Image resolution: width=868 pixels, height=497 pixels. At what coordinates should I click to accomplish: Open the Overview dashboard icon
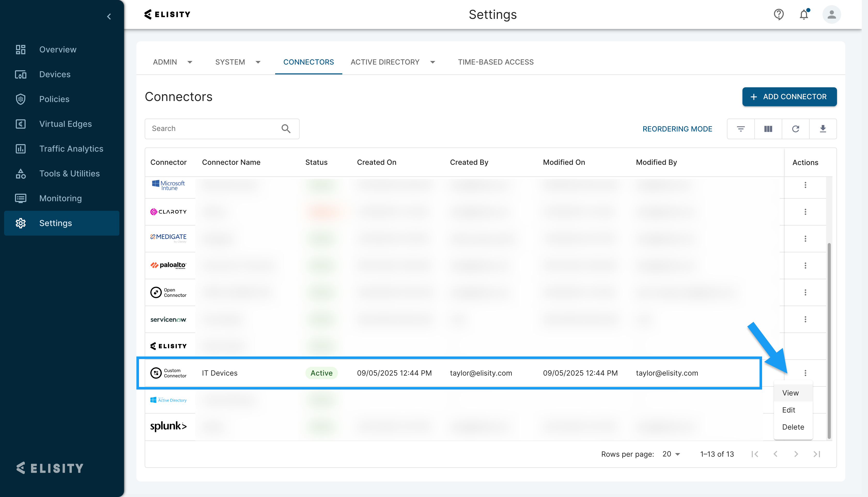coord(20,50)
